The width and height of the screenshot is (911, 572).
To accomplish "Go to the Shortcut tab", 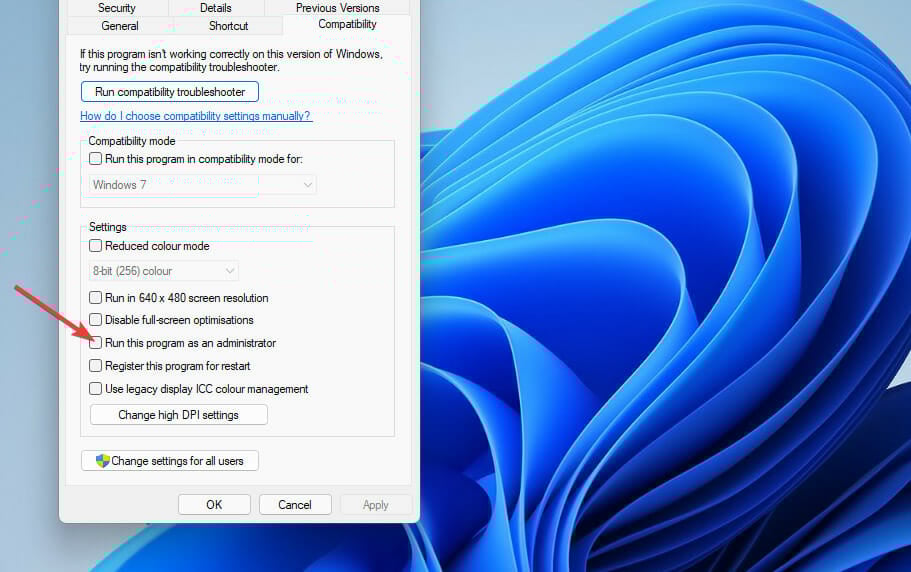I will tap(228, 26).
